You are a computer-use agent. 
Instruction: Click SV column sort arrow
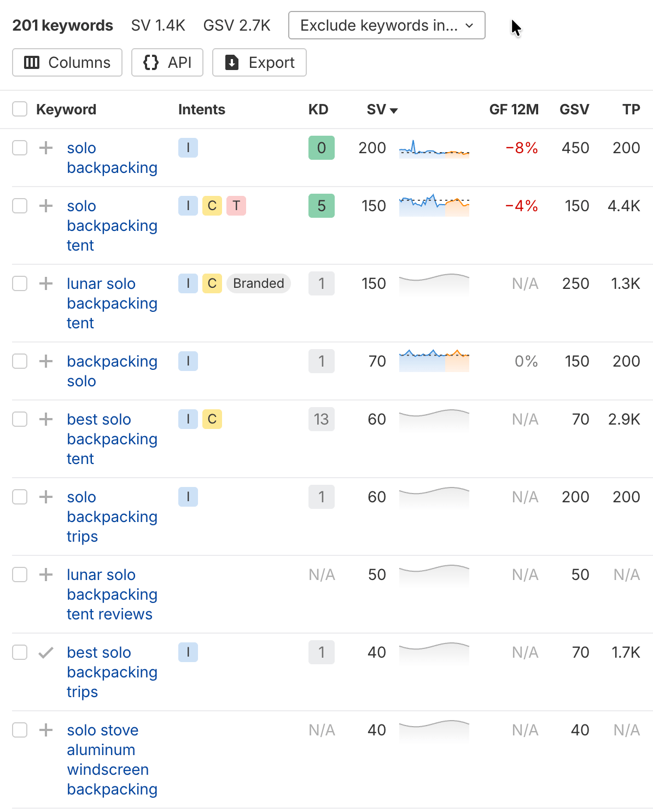coord(394,111)
